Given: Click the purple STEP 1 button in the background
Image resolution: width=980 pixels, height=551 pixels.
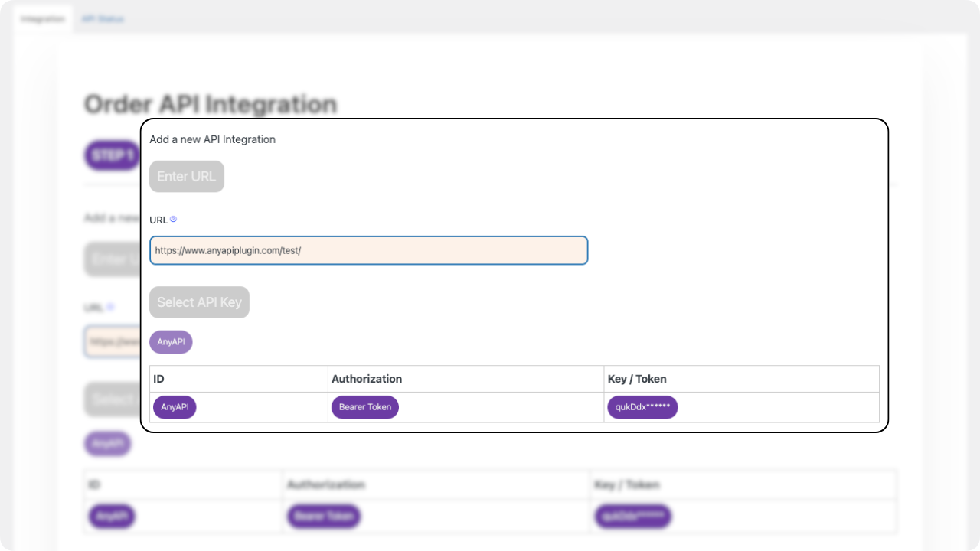Looking at the screenshot, I should coord(112,155).
